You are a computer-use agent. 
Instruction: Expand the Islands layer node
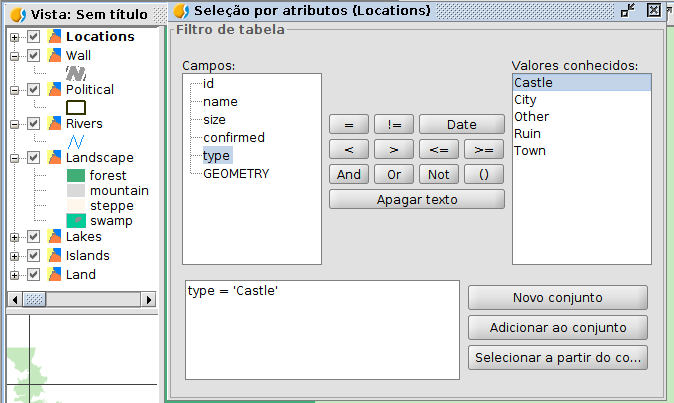[15, 256]
